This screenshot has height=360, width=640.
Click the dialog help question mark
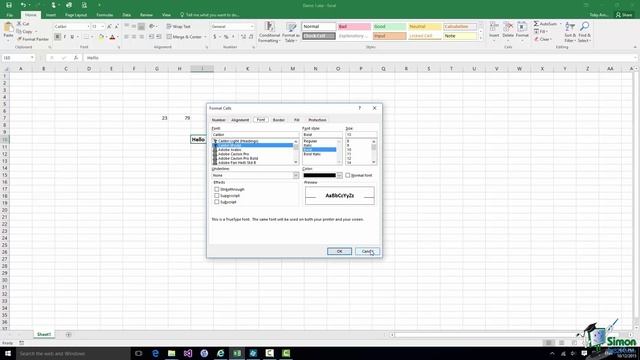pyautogui.click(x=360, y=108)
